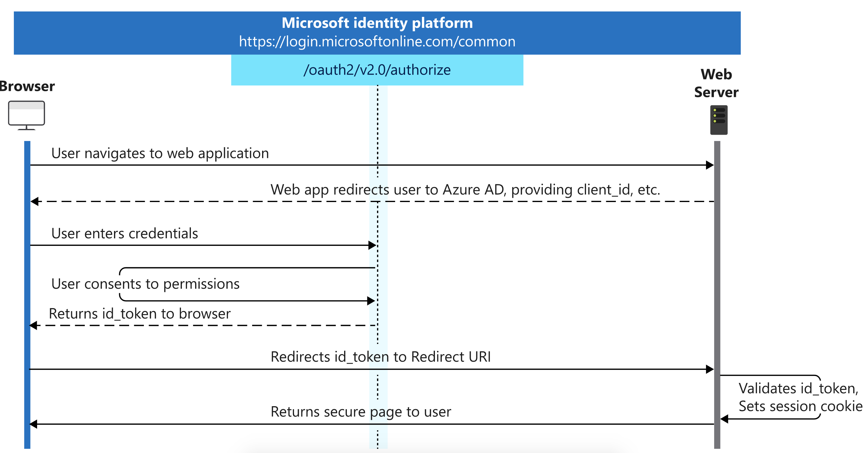This screenshot has height=453, width=868.
Task: Click arrowhead of the session cookie loop
Action: (x=724, y=419)
